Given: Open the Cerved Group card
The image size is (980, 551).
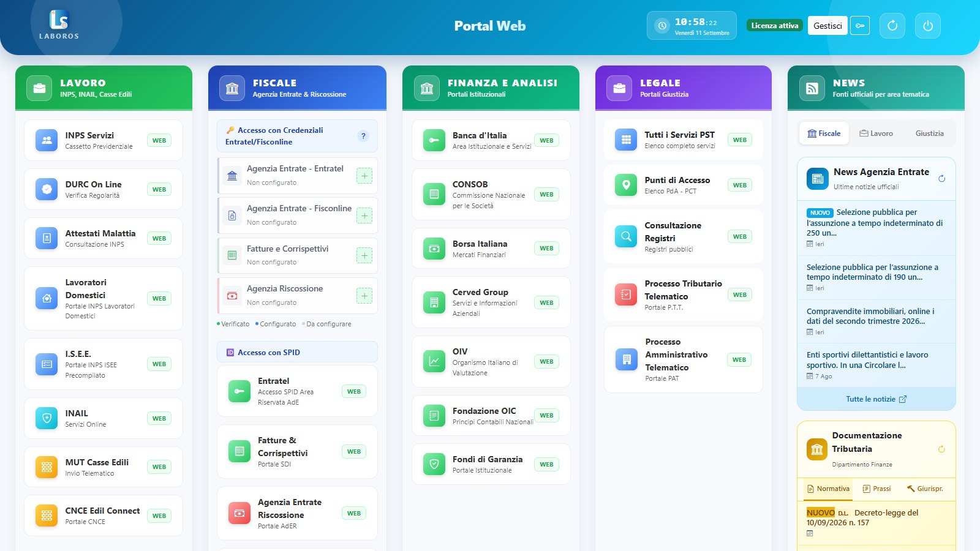Looking at the screenshot, I should [x=491, y=302].
